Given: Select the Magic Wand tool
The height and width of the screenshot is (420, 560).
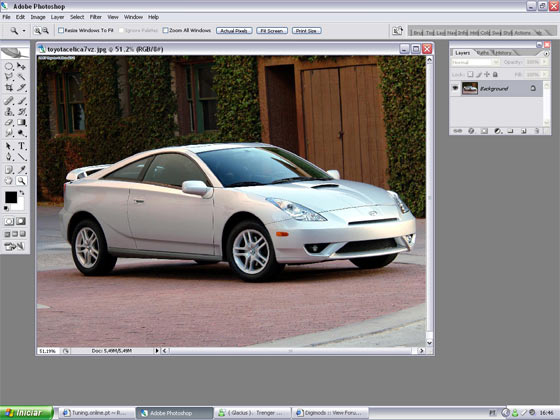Looking at the screenshot, I should pos(22,76).
